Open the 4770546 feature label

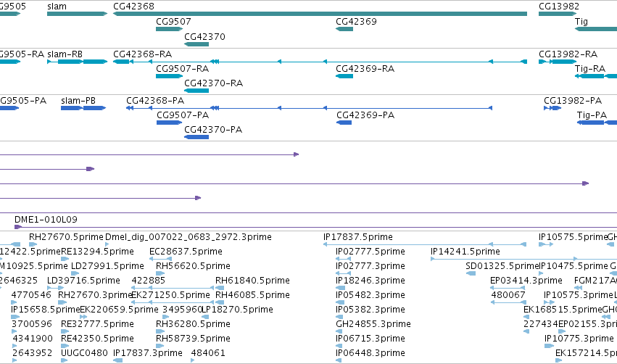(31, 295)
